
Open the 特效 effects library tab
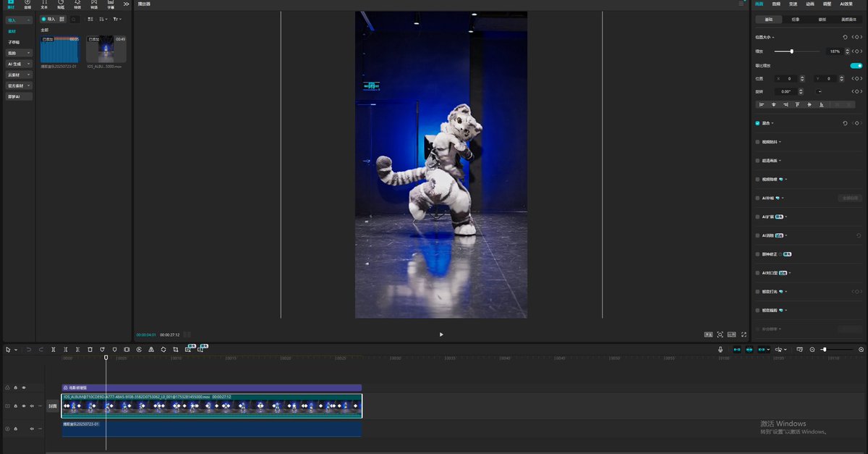coord(77,4)
